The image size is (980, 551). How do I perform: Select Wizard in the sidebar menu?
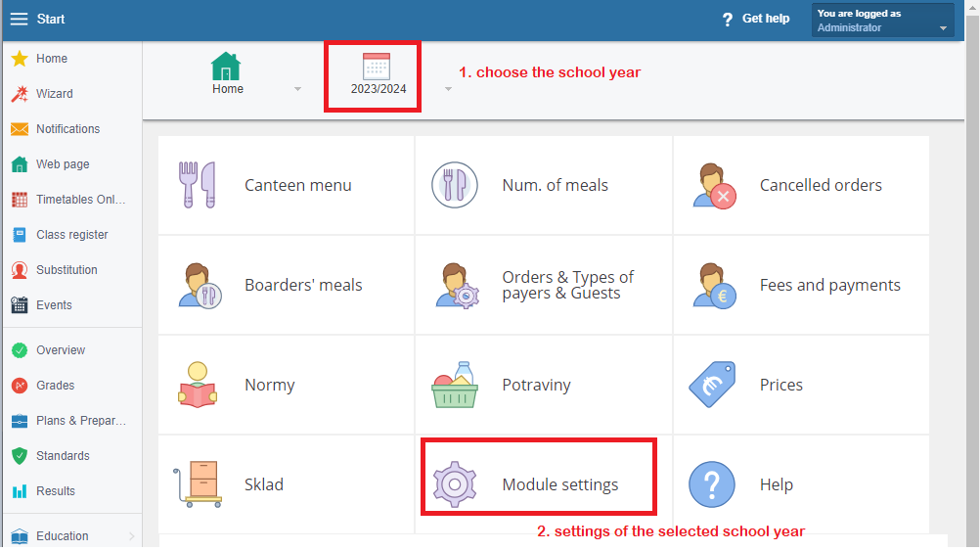(x=55, y=94)
